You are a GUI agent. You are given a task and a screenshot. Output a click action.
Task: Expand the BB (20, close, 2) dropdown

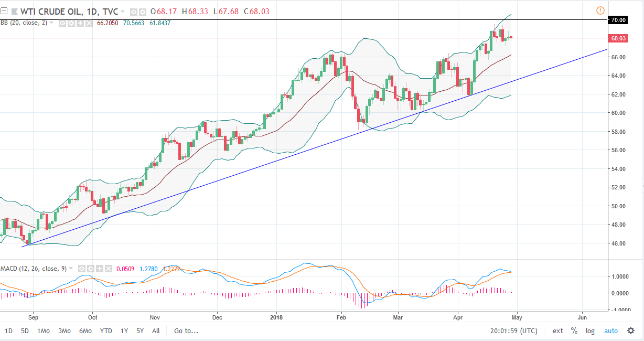point(51,23)
